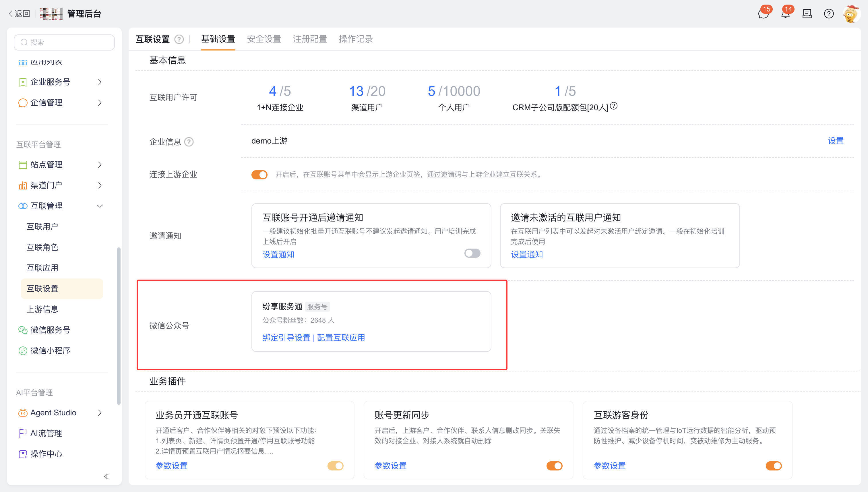
Task: Click the 企业服务号 sidebar icon
Action: pyautogui.click(x=23, y=82)
